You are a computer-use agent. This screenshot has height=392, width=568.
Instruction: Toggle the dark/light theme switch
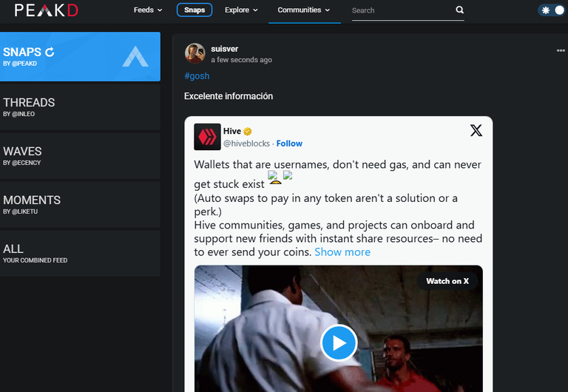click(552, 10)
